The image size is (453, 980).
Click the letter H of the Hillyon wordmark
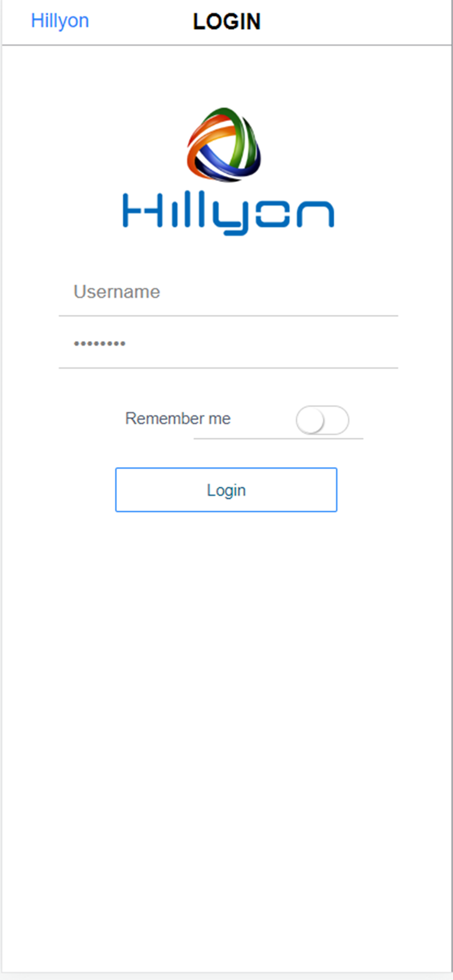pyautogui.click(x=142, y=210)
